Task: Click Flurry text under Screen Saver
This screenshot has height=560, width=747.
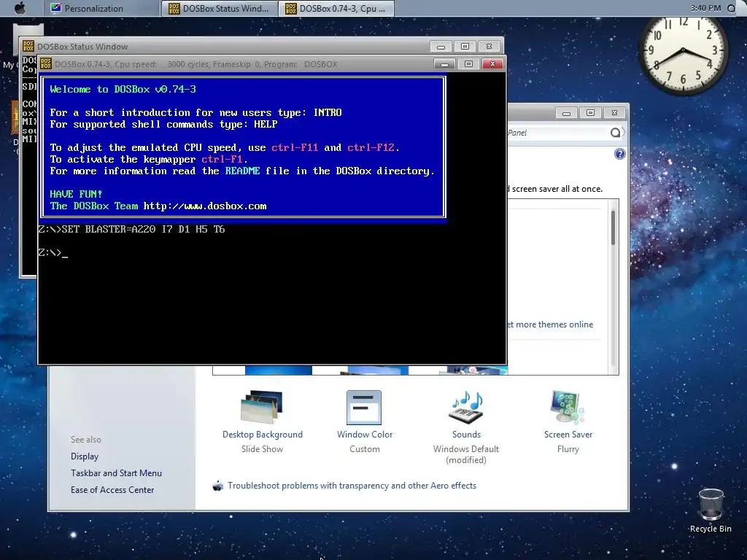Action: point(568,449)
